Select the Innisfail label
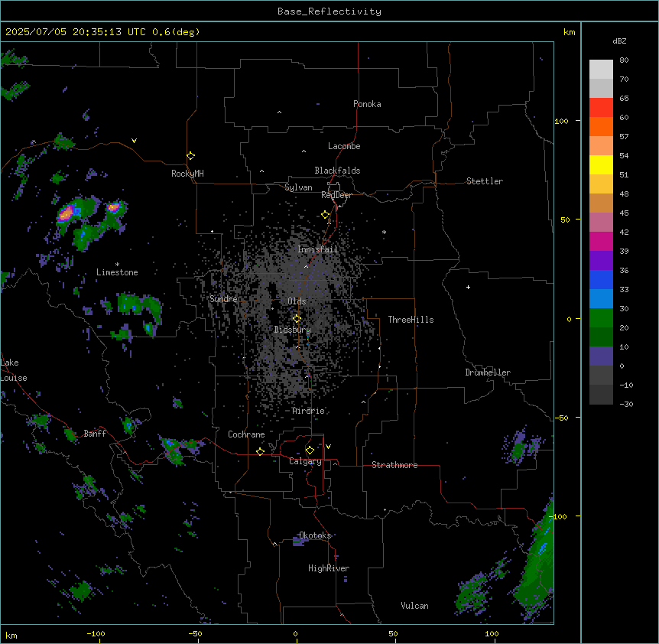 pyautogui.click(x=317, y=249)
